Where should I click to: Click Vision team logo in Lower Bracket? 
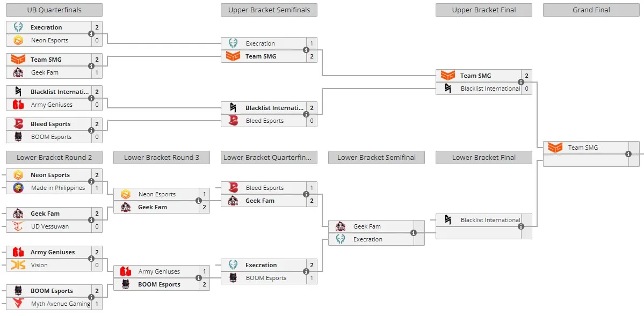[18, 265]
